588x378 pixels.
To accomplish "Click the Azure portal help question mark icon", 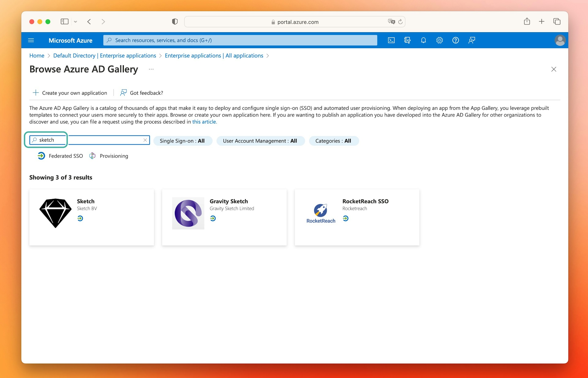I will 455,40.
